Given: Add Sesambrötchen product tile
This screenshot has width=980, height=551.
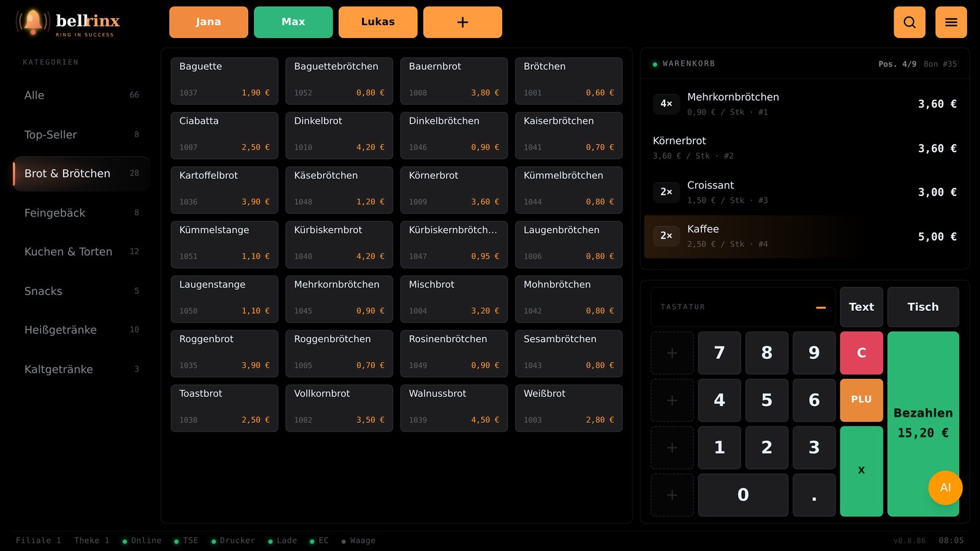Looking at the screenshot, I should [568, 354].
